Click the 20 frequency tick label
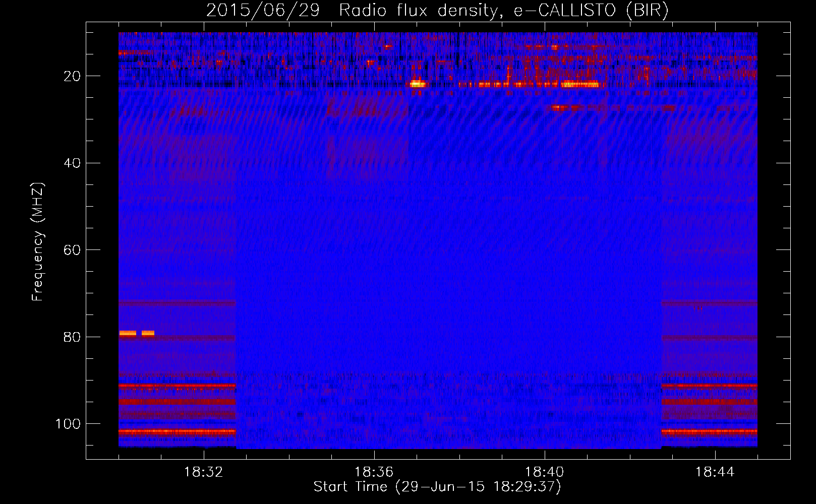This screenshot has height=504, width=816. tap(72, 76)
